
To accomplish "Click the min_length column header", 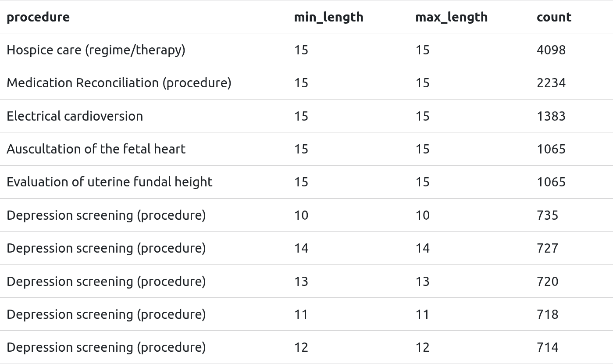I will [x=328, y=17].
